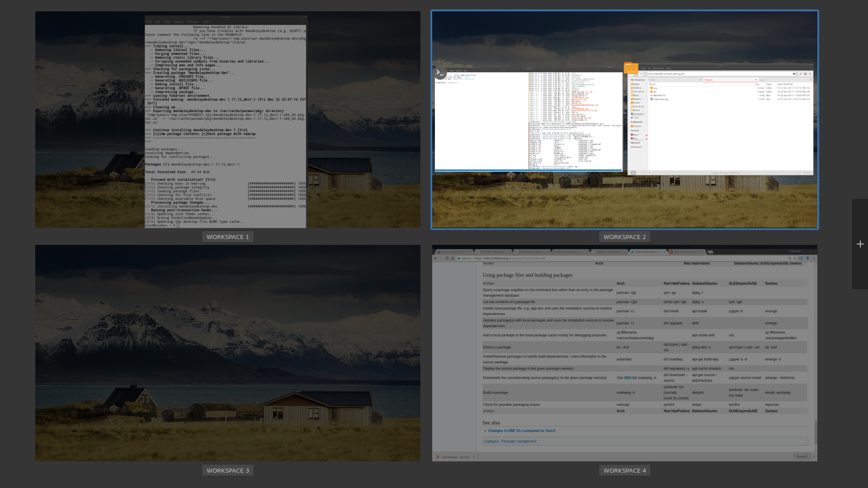Click the WORKSPACE 2 name label
868x488 pixels.
click(624, 237)
